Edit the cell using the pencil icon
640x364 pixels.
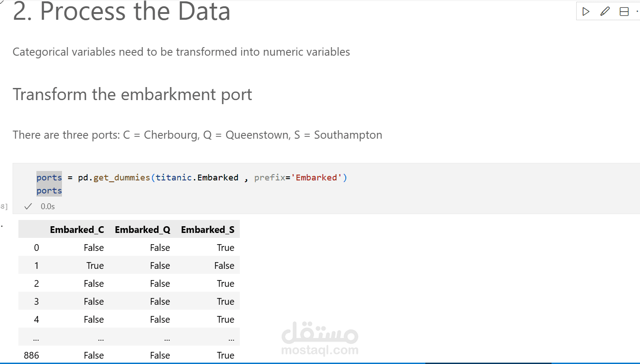pos(605,12)
